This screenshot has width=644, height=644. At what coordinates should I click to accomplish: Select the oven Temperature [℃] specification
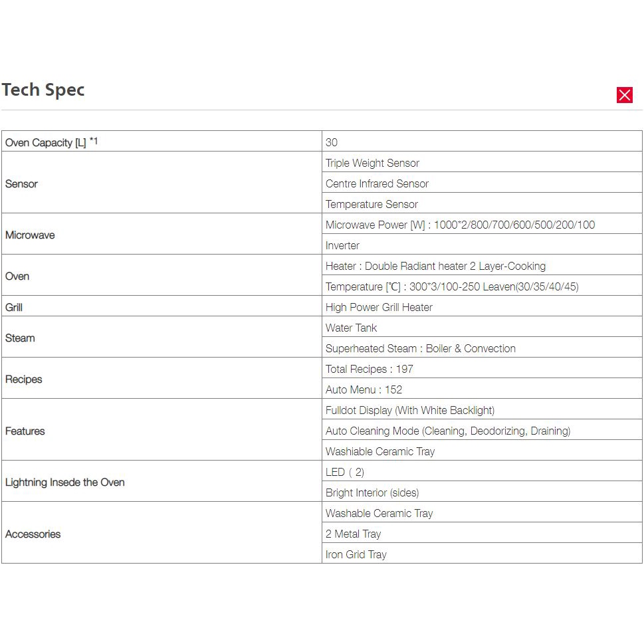pyautogui.click(x=452, y=286)
